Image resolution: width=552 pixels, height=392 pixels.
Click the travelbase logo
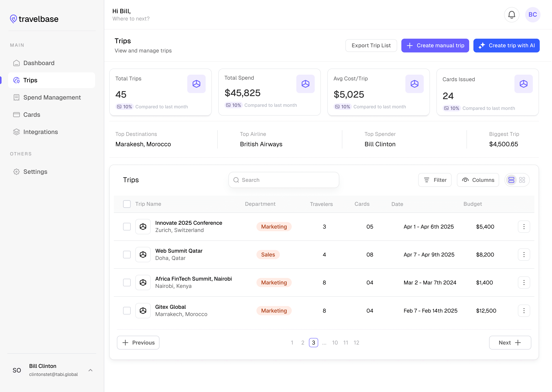(x=34, y=19)
